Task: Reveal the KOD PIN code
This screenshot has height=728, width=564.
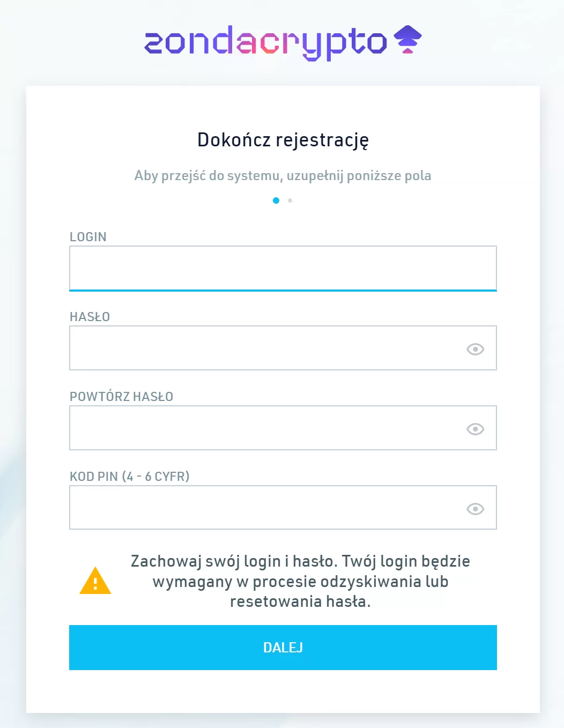Action: 475,509
